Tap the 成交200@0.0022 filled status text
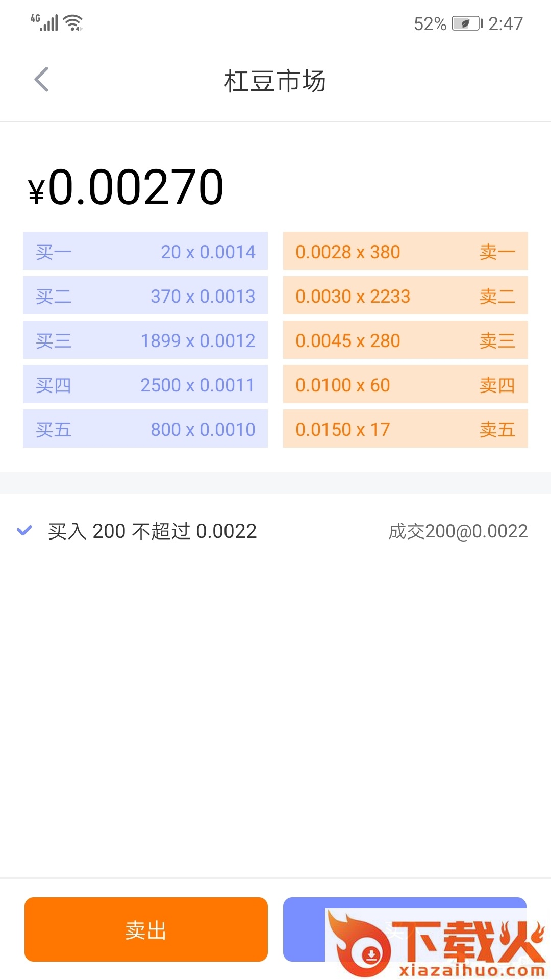551x980 pixels. coord(458,531)
